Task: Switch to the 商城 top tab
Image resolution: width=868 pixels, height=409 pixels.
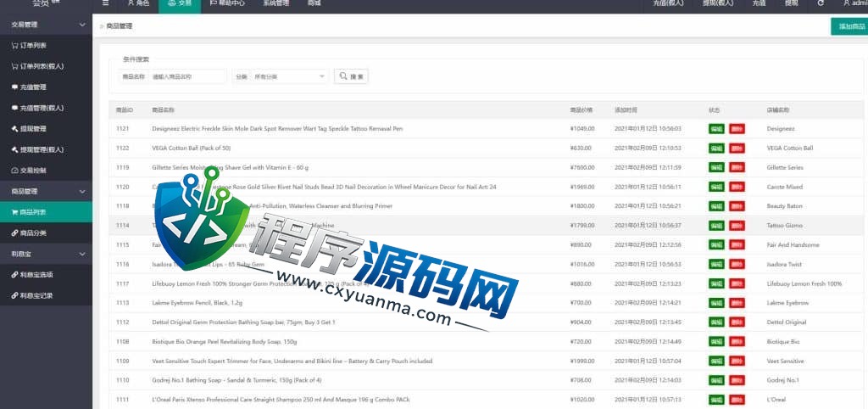Action: (314, 4)
